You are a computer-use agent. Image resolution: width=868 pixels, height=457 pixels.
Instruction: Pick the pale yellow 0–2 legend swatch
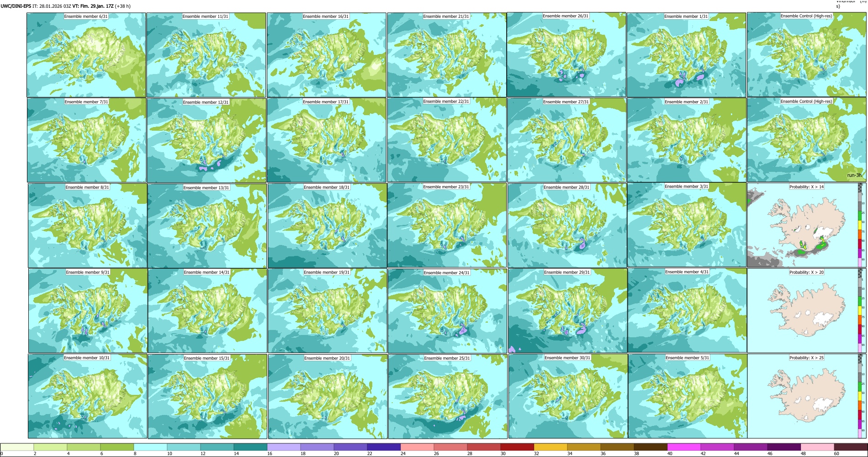click(x=17, y=447)
